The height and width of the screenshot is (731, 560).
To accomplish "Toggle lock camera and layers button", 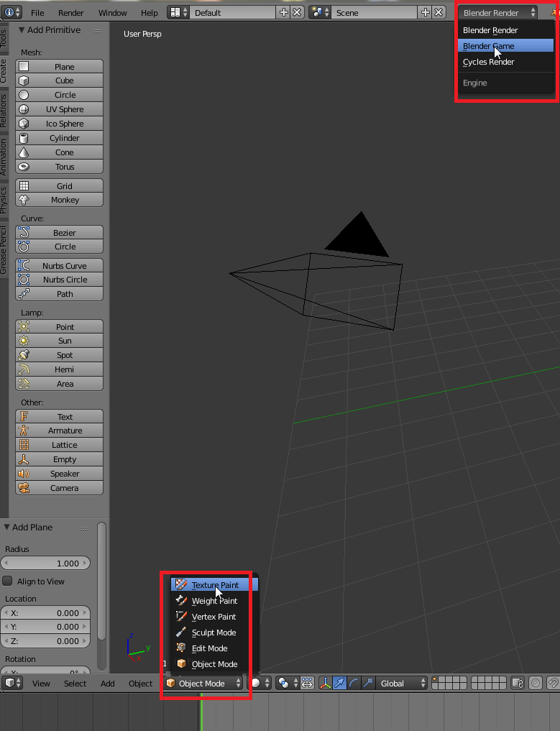I will pos(518,684).
